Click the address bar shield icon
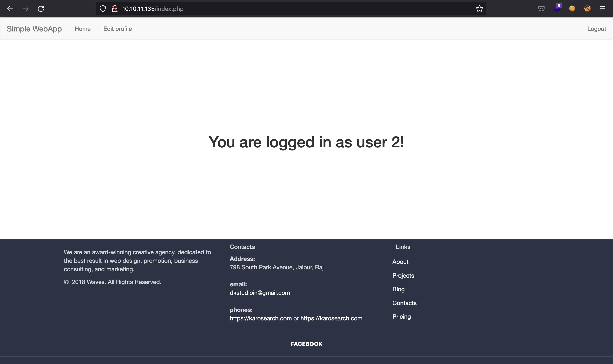The image size is (613, 364). point(103,9)
